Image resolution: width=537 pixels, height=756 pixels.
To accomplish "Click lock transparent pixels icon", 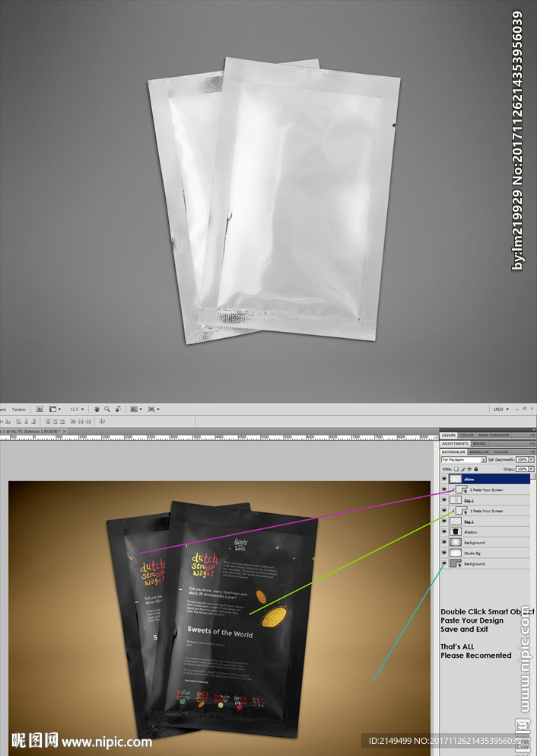I will point(456,469).
